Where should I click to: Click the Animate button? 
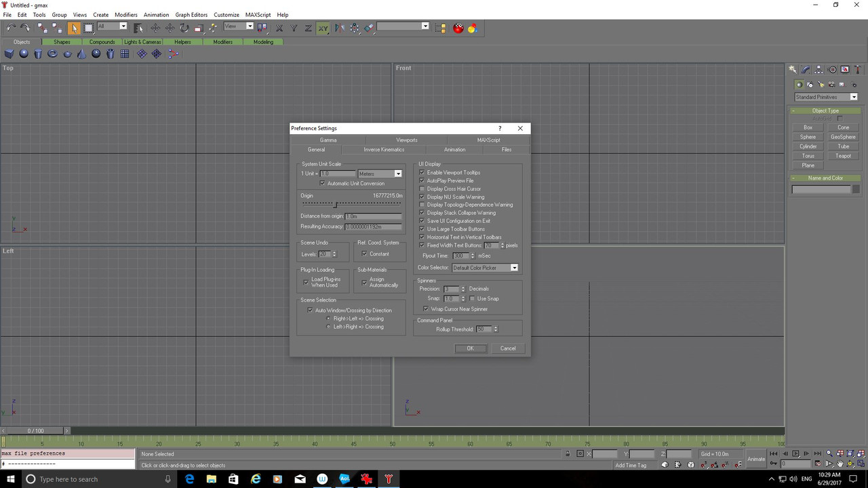(756, 459)
